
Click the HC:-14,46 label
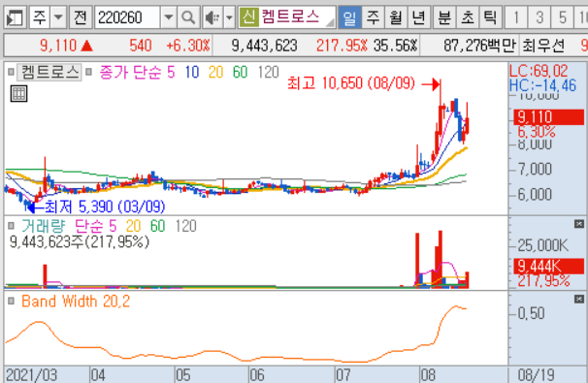[542, 86]
